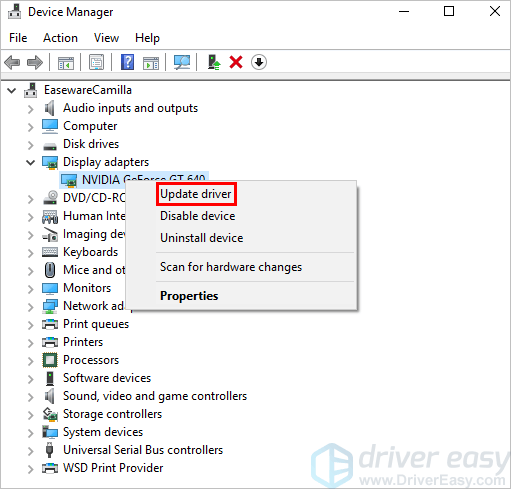Viewport: 511px width, 489px height.
Task: Open the Action menu
Action: pos(60,38)
